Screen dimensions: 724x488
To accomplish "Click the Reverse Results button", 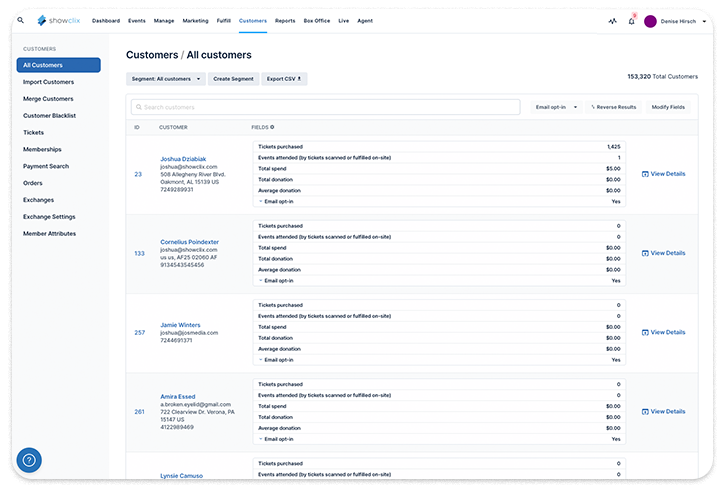I will tap(613, 107).
